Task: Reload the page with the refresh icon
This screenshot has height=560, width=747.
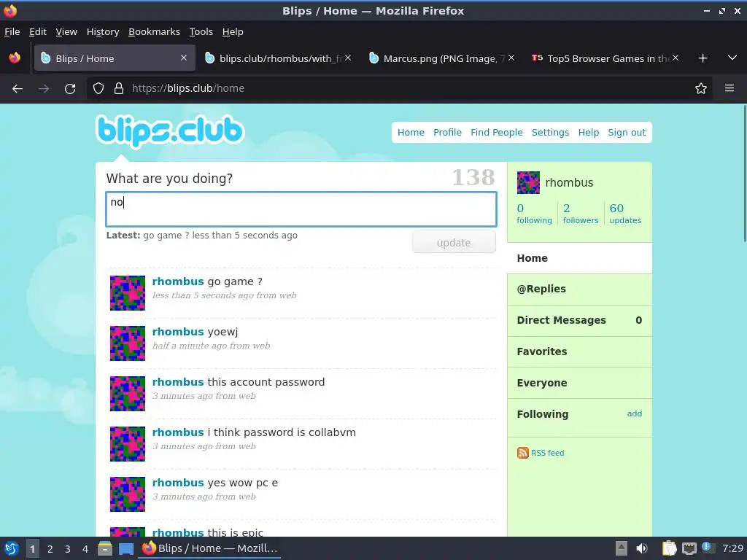Action: pos(70,88)
